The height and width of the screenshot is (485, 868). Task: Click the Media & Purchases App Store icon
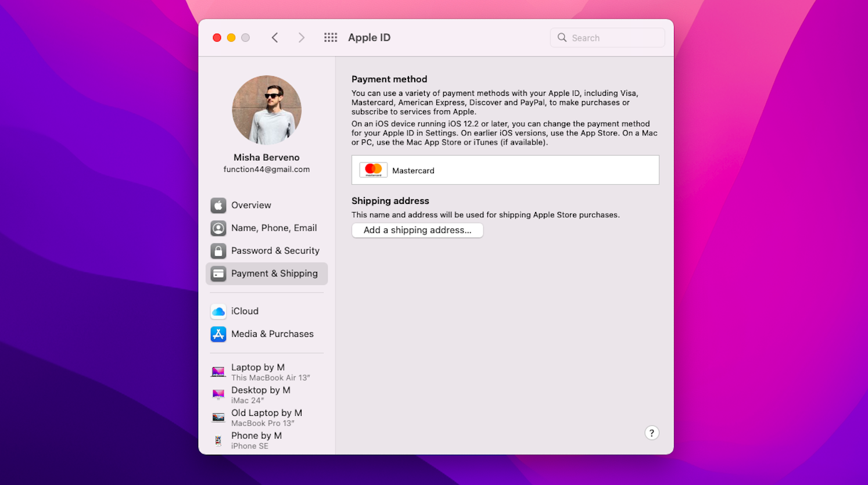coord(218,335)
